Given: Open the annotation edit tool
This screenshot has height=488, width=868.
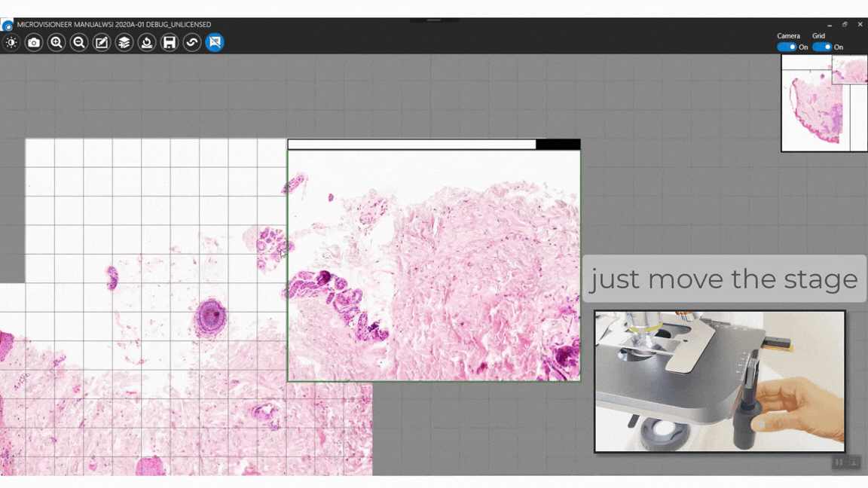Looking at the screenshot, I should tap(102, 43).
